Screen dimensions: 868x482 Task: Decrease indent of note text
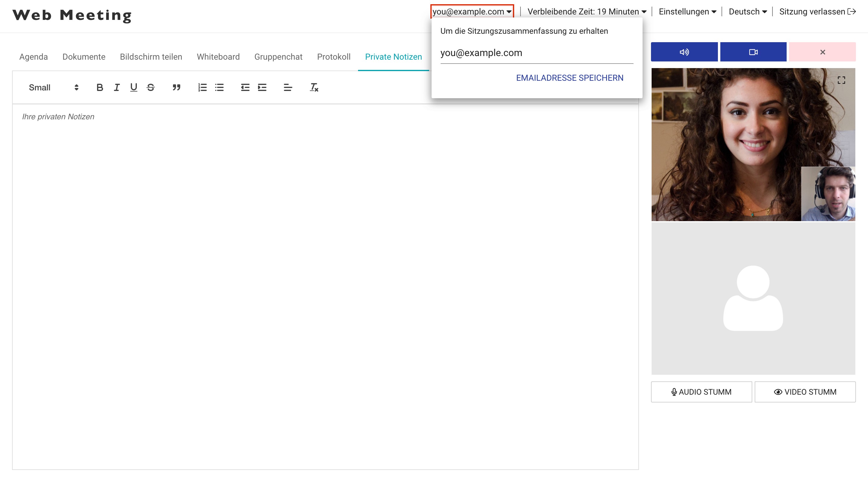[245, 88]
